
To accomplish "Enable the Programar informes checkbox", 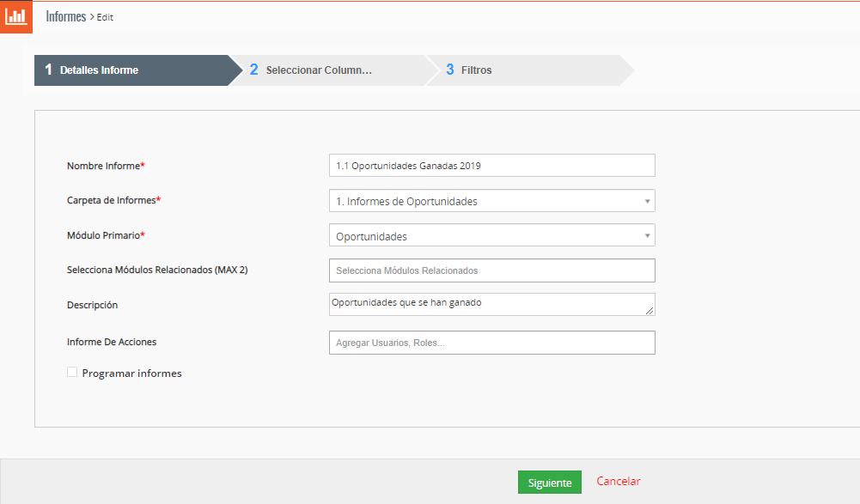I will (x=72, y=373).
